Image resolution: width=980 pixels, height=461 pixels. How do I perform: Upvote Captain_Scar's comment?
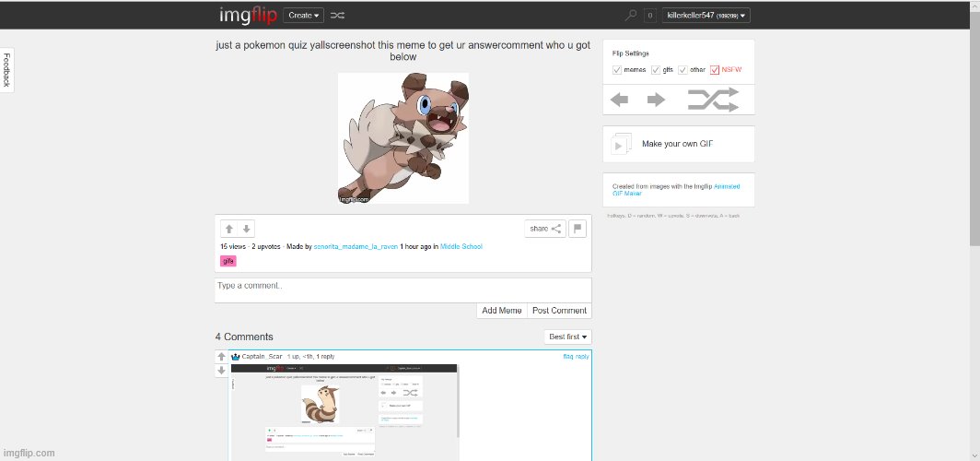point(221,357)
